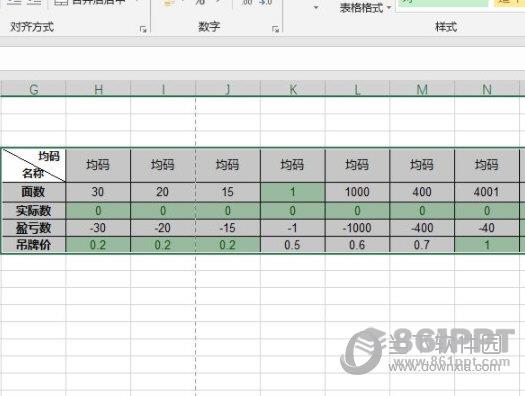Expand the dropdown arrow left of 表格格式
The width and height of the screenshot is (525, 396).
point(316,7)
